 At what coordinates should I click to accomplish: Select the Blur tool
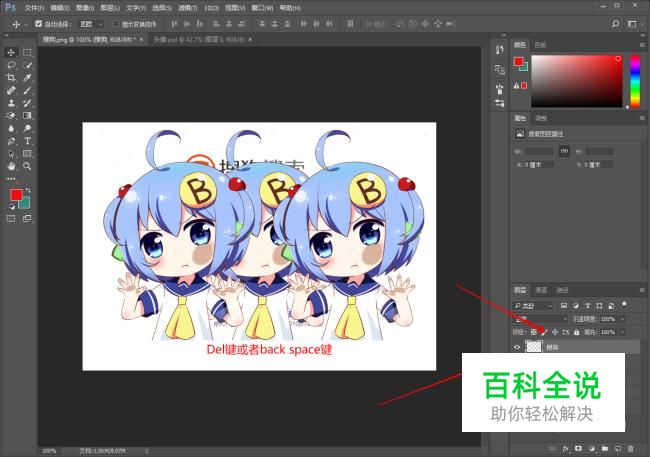pyautogui.click(x=11, y=128)
